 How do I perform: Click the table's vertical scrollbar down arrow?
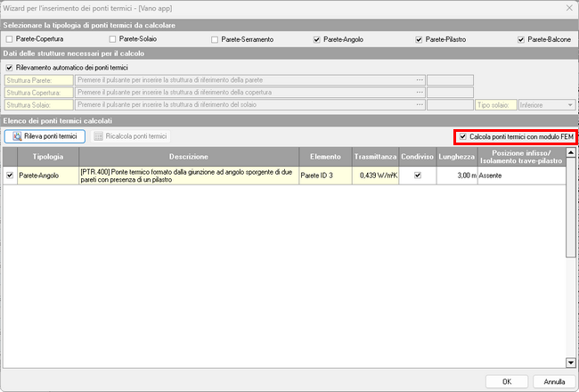(570, 362)
